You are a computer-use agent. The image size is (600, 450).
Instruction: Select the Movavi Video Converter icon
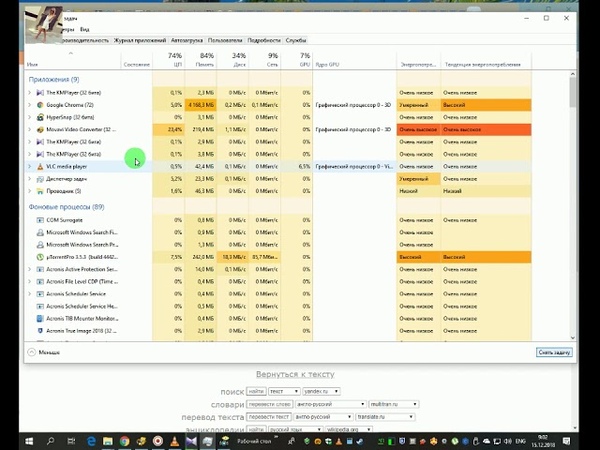39,129
